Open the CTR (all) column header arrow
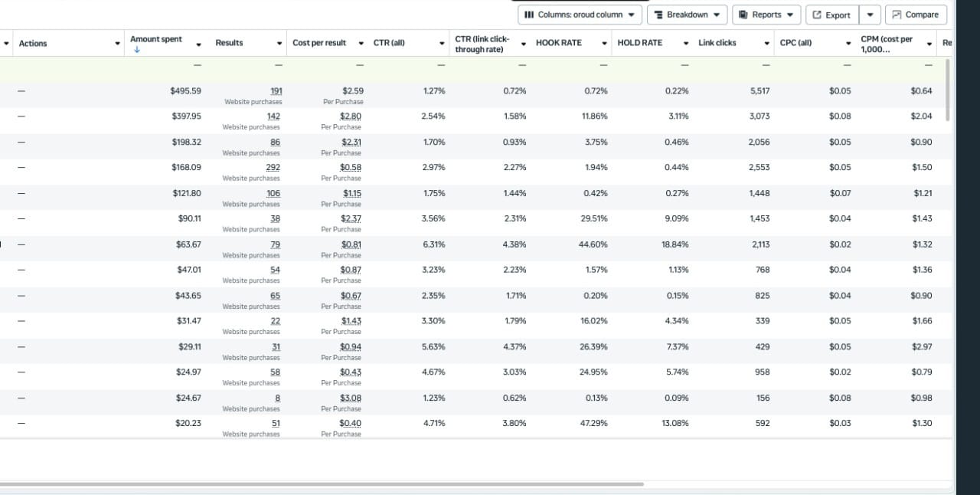This screenshot has height=495, width=980. click(443, 43)
